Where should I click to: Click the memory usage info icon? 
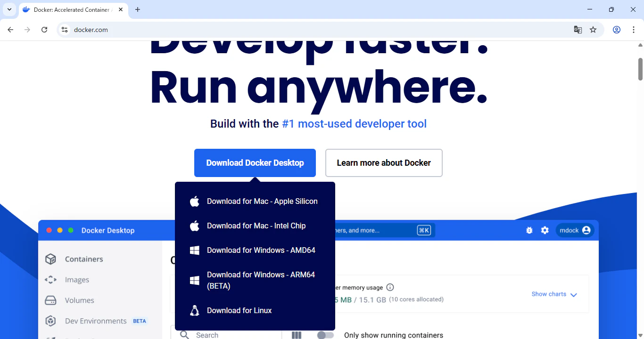[390, 287]
